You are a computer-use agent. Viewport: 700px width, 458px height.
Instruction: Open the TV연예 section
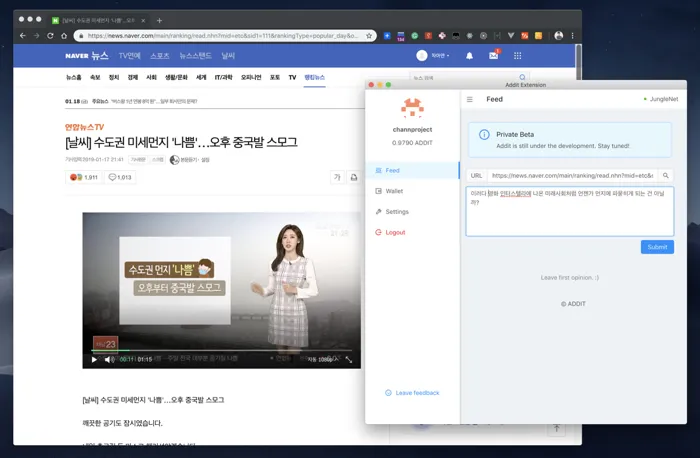[x=129, y=55]
